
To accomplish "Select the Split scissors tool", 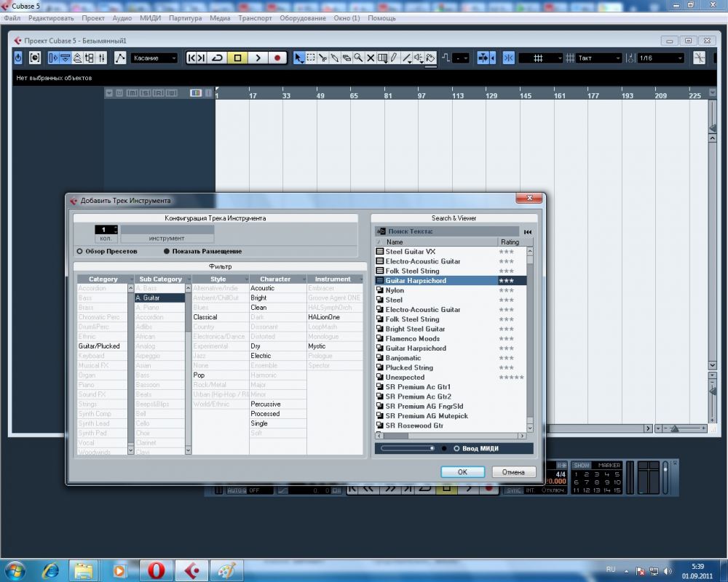I will [x=323, y=58].
